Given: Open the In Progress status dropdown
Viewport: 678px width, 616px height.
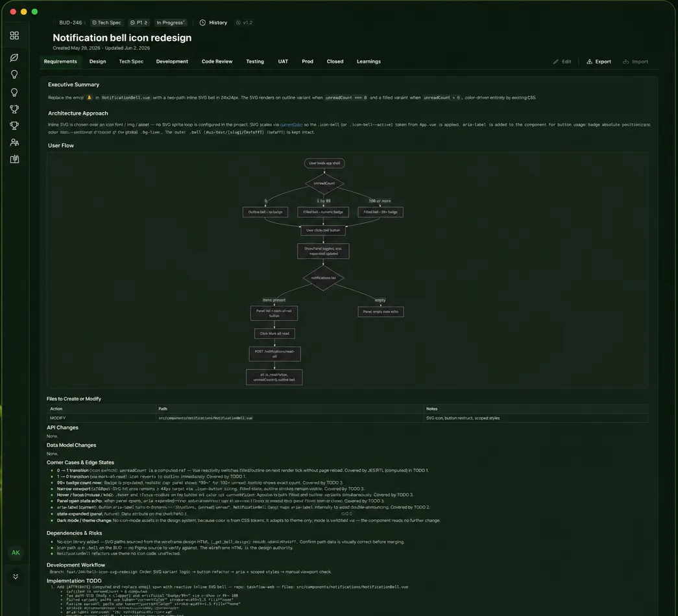Looking at the screenshot, I should coord(171,23).
